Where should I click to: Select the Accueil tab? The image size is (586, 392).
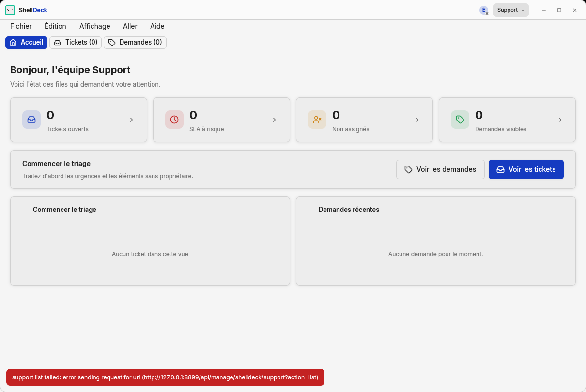26,43
